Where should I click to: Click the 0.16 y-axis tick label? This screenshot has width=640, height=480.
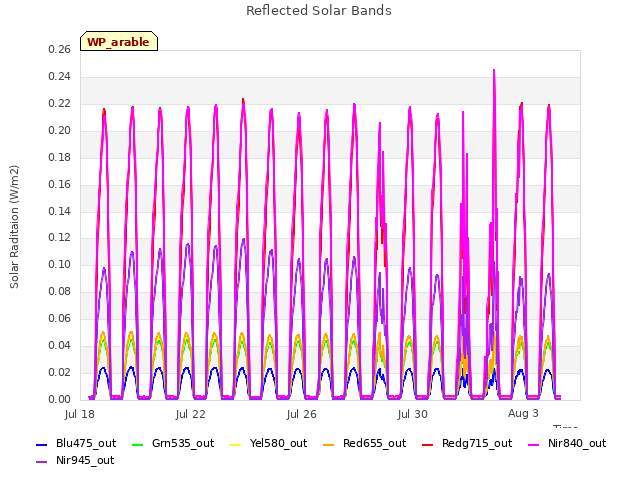point(60,184)
